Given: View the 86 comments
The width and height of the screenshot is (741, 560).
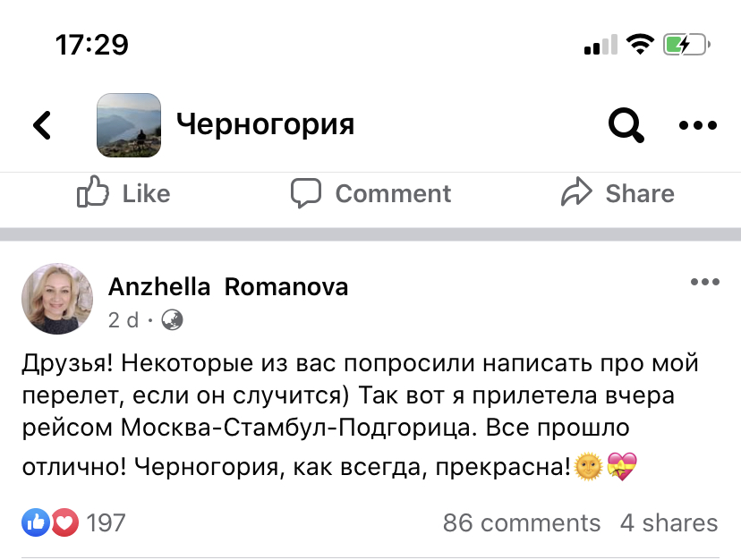Looking at the screenshot, I should tap(521, 523).
